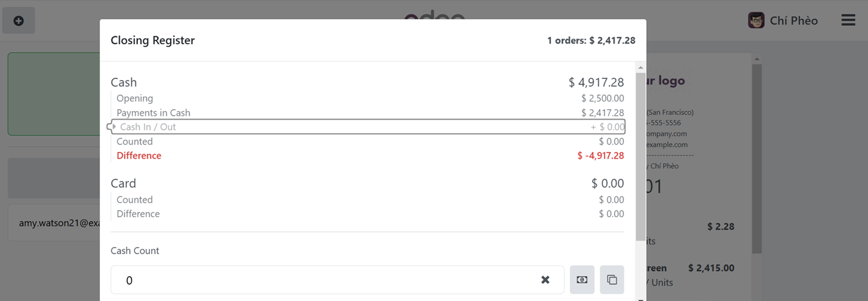Click the Chí Phèo cashier name
The width and height of the screenshot is (868, 301).
[794, 21]
